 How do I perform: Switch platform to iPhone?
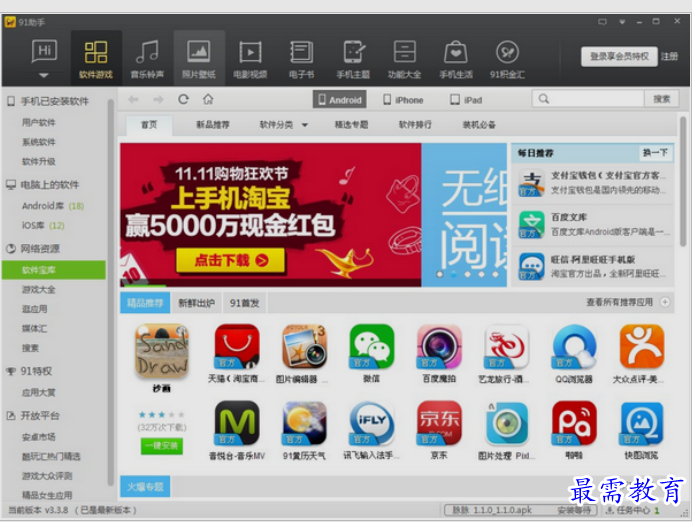point(403,100)
